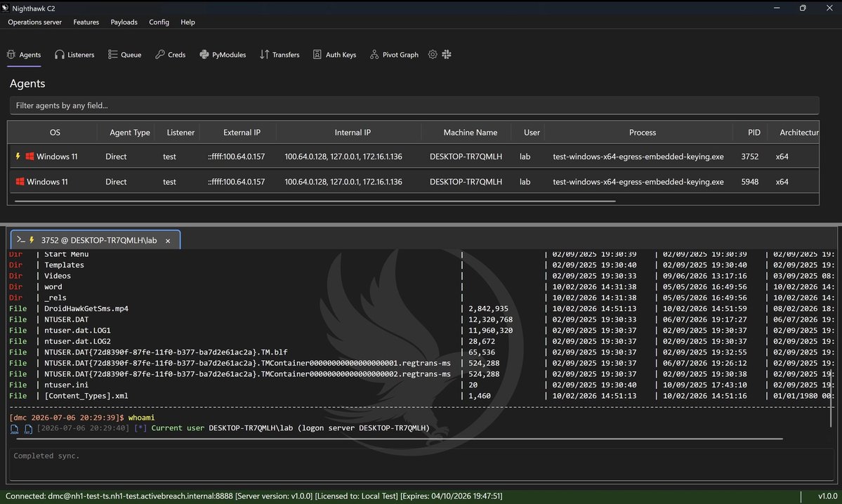The image size is (842, 504).
Task: Switch to the Auth Keys tab
Action: pyautogui.click(x=334, y=55)
